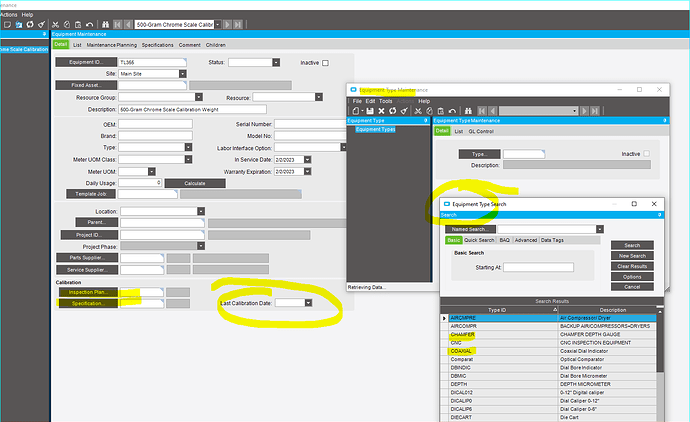Open the File menu in Equipment Type Maintenance
The height and width of the screenshot is (422, 690).
pyautogui.click(x=357, y=101)
